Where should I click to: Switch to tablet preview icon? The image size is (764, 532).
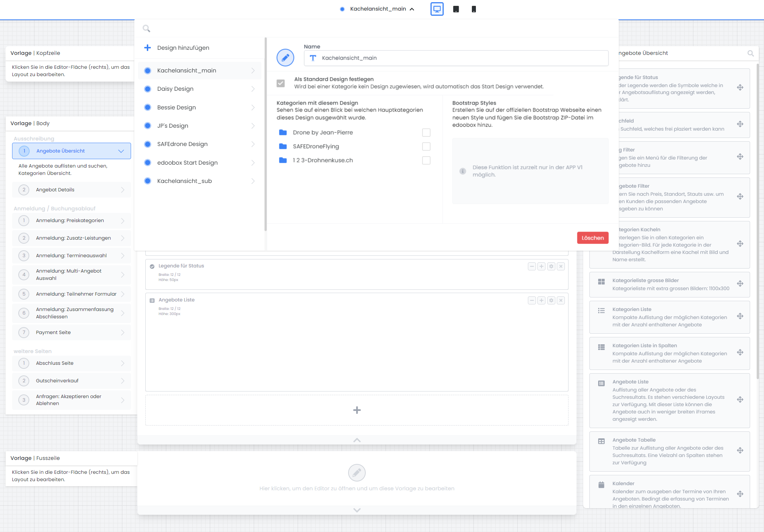tap(456, 9)
